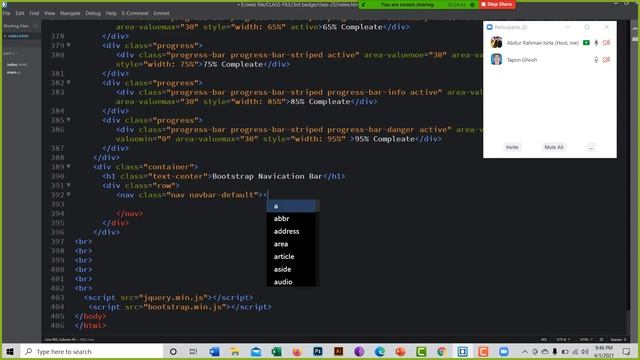Open the HTML language dropdown in status bar
This screenshot has width=640, height=360.
586,340
